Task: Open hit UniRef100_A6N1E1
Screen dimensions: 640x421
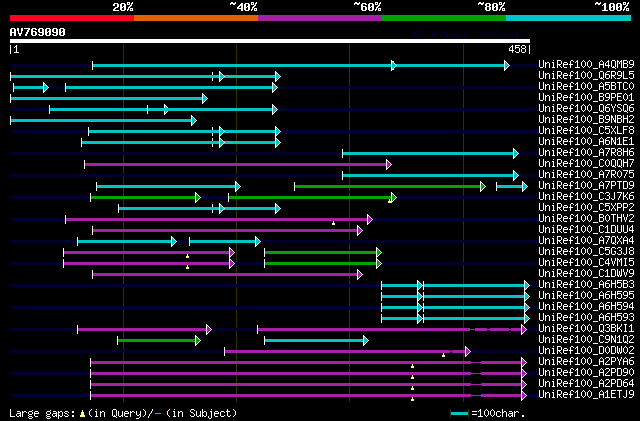Action: pos(586,142)
